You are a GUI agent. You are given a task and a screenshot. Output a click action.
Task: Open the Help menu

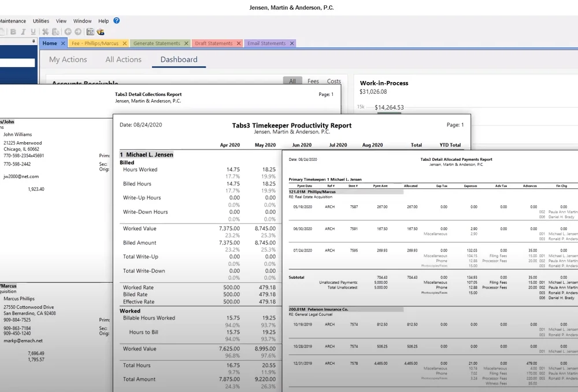tap(103, 21)
